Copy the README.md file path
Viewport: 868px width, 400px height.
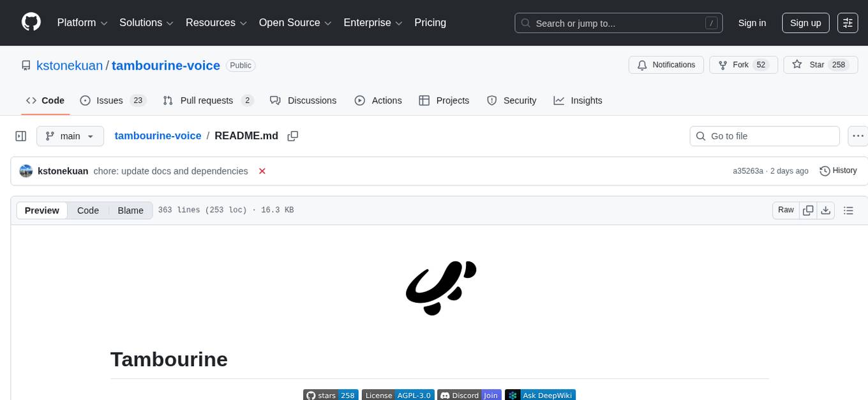click(293, 136)
